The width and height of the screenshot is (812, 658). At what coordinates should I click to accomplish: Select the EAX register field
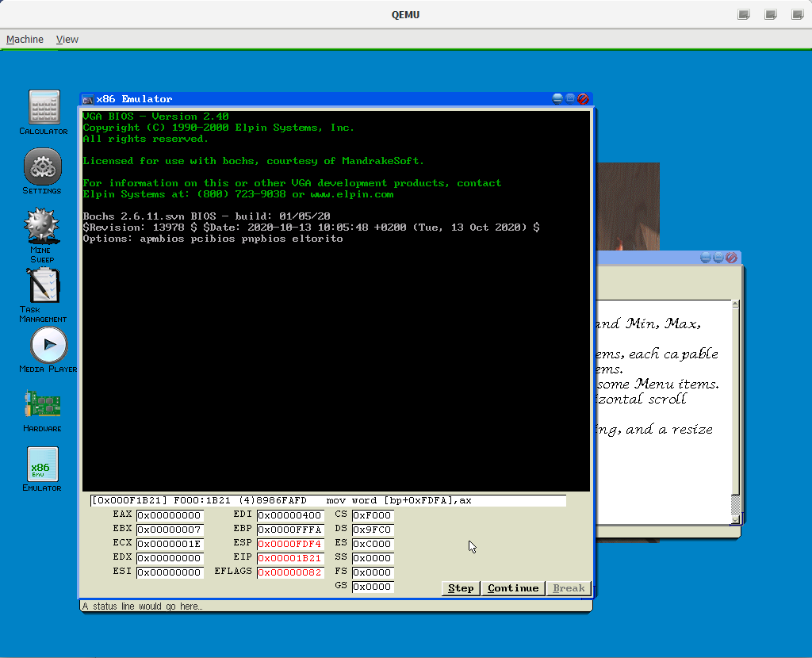(170, 515)
